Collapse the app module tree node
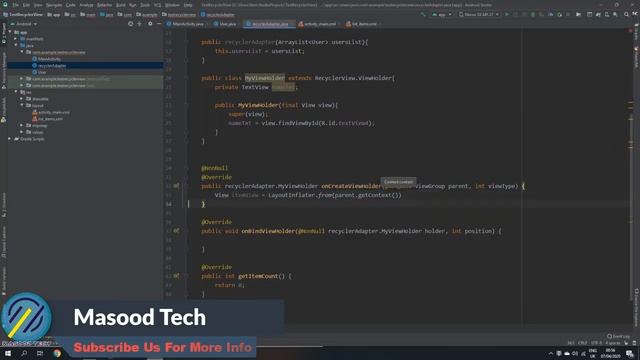 click(x=10, y=32)
